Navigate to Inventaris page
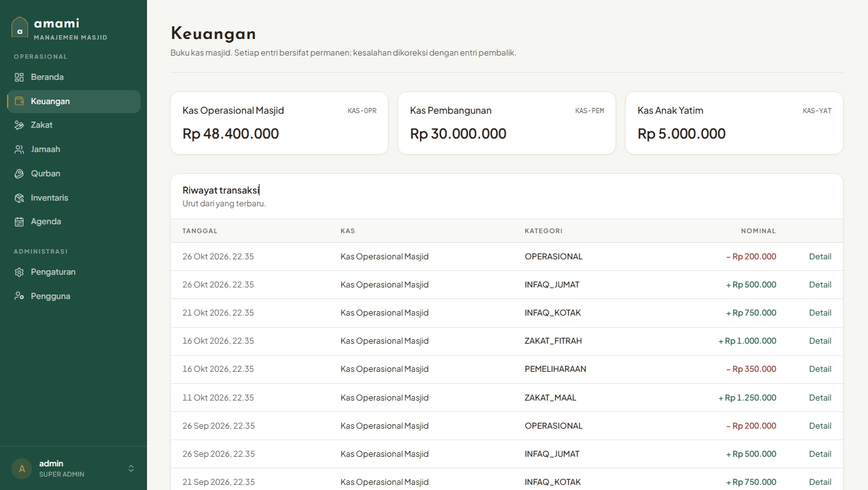This screenshot has height=490, width=868. click(74, 198)
